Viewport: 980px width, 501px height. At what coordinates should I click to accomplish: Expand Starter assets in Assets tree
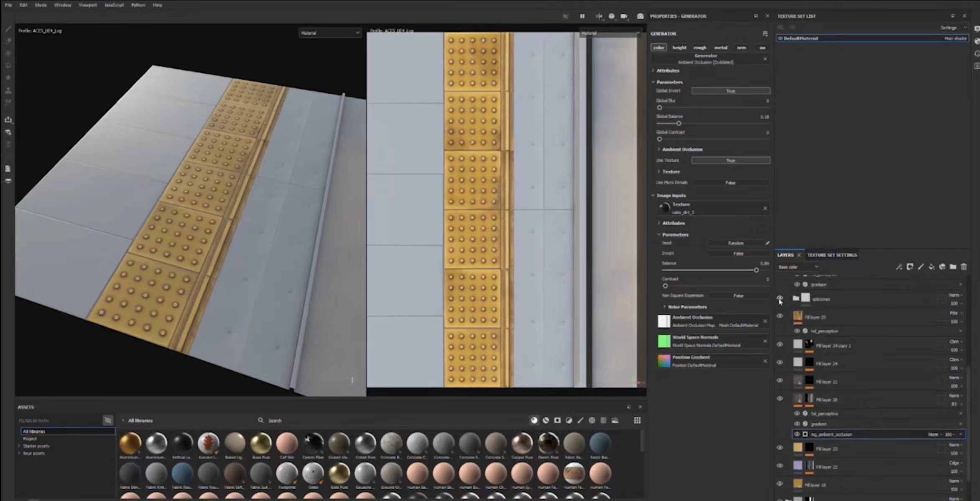[19, 446]
